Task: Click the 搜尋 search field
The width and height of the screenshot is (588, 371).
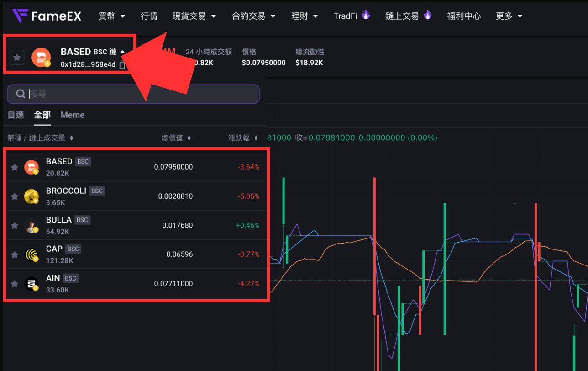Action: click(x=133, y=94)
